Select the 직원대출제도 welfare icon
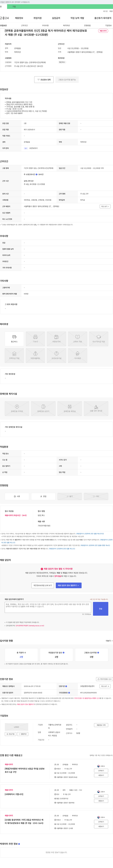 35,355
